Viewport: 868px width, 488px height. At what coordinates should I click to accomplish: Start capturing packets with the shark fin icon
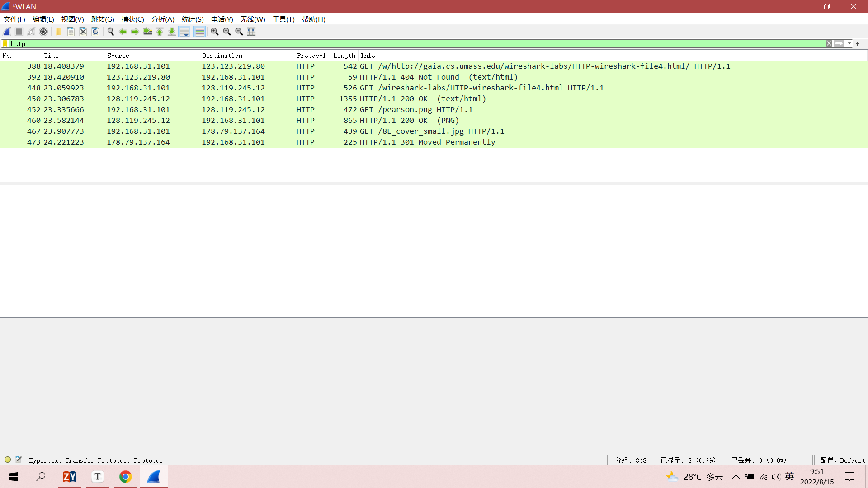(7, 32)
